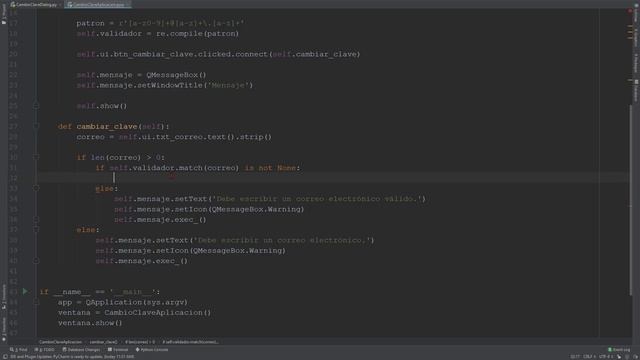The height and width of the screenshot is (360, 640).
Task: Open the Database right sidebar panel
Action: coord(636,91)
